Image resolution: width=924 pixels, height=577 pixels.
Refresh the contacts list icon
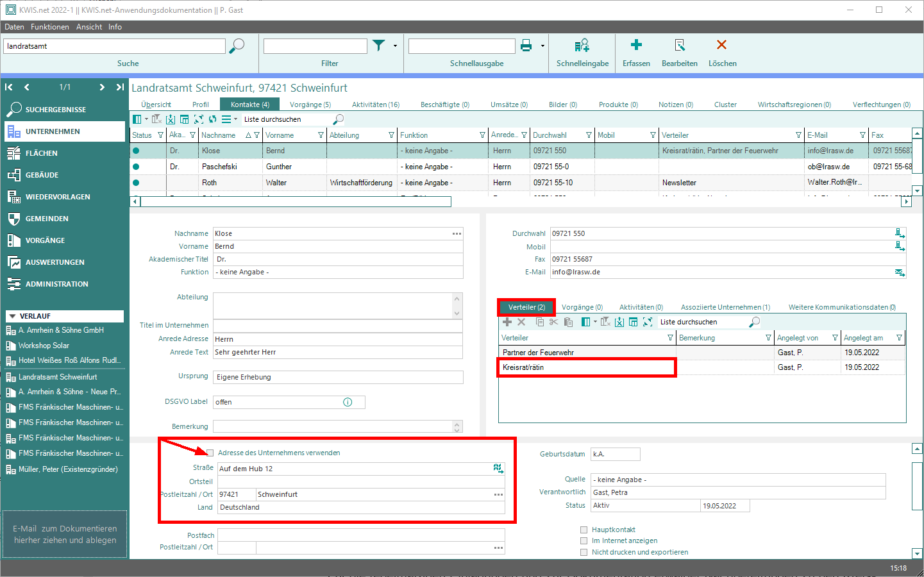click(212, 119)
